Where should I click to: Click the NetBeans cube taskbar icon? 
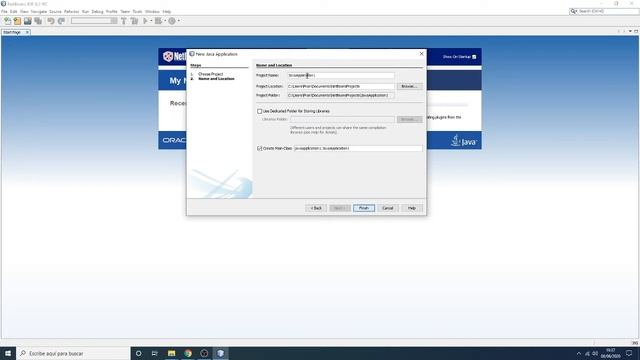pyautogui.click(x=220, y=353)
